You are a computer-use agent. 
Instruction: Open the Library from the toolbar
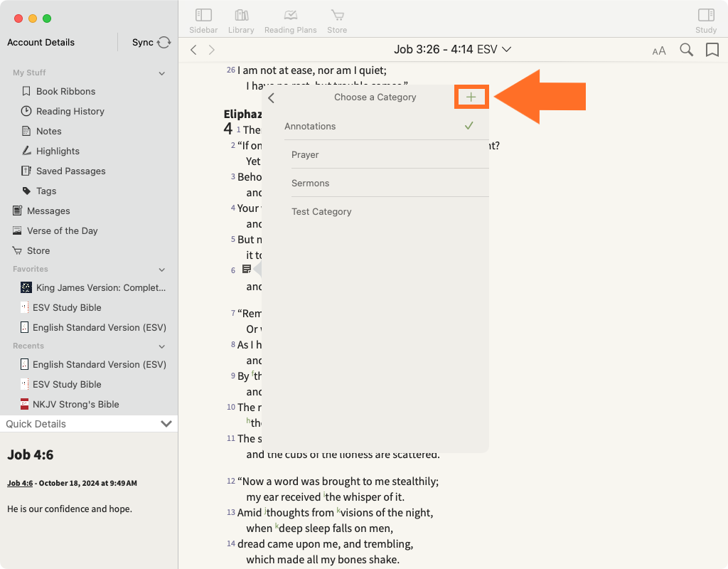click(241, 21)
